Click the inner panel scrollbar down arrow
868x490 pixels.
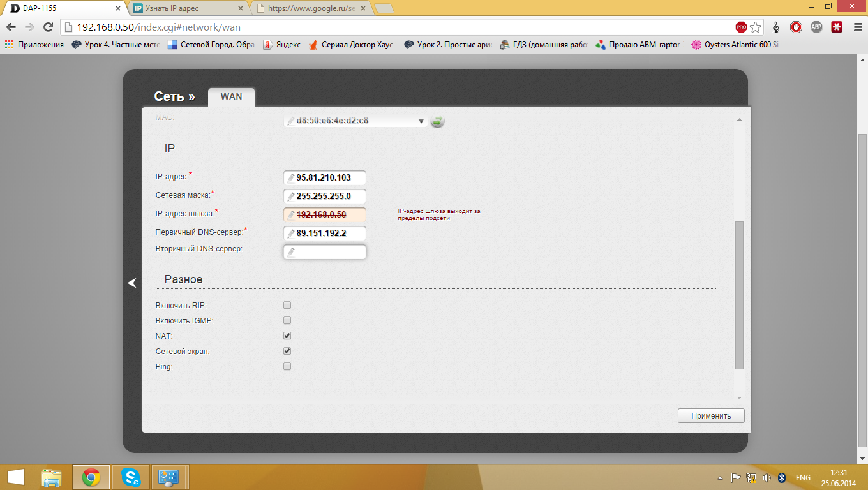coord(739,398)
